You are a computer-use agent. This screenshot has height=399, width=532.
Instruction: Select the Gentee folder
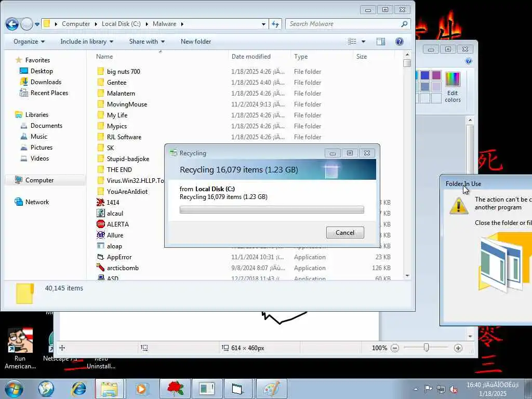[111, 83]
